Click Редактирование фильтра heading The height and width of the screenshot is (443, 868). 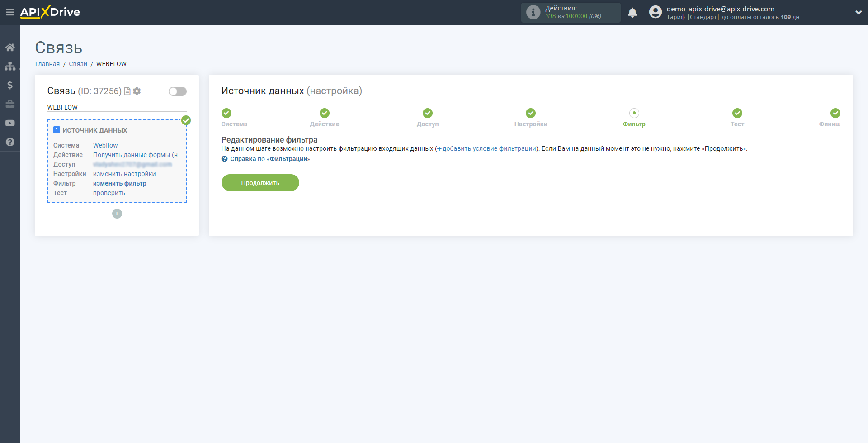pos(269,140)
